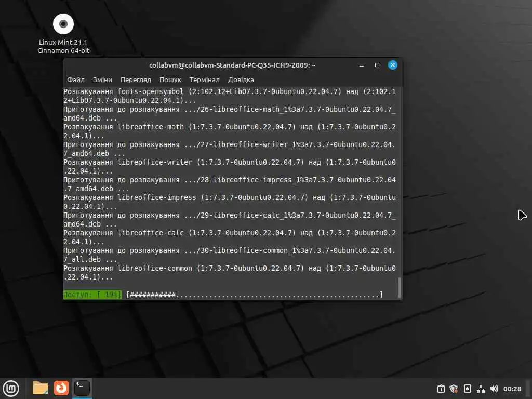Open the Довідка menu
The height and width of the screenshot is (399, 532).
click(x=241, y=79)
